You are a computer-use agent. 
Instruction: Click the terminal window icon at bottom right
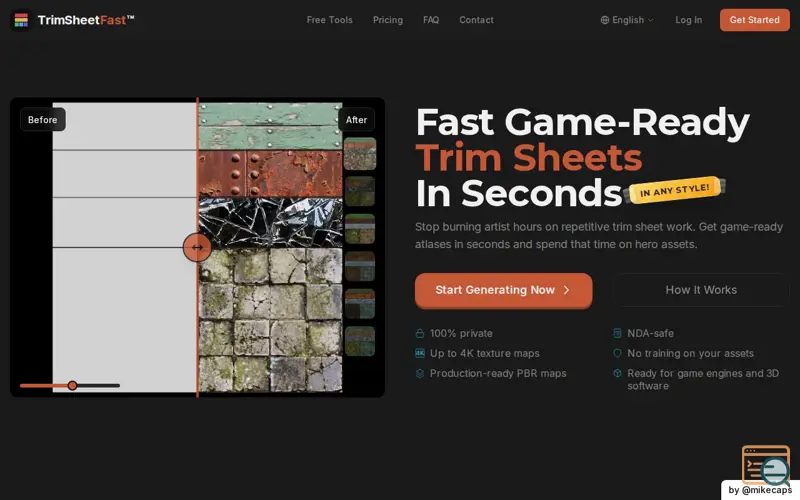(x=765, y=465)
